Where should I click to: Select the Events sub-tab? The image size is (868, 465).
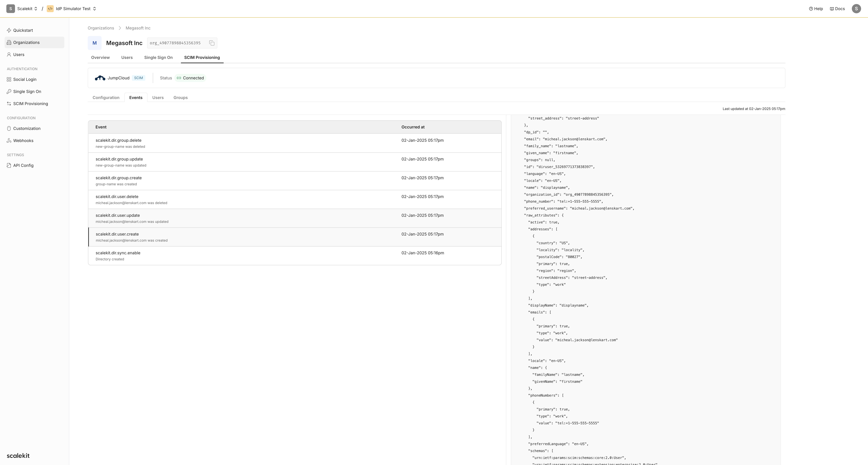(x=136, y=98)
